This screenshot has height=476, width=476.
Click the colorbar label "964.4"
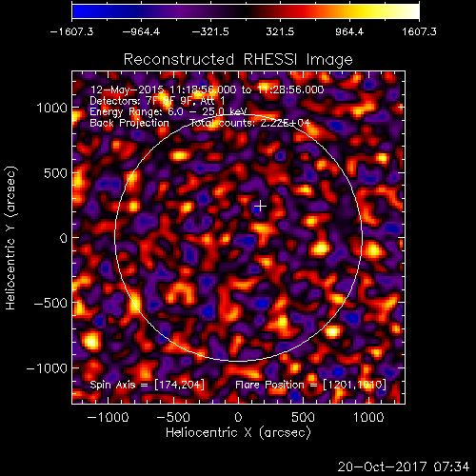349,31
